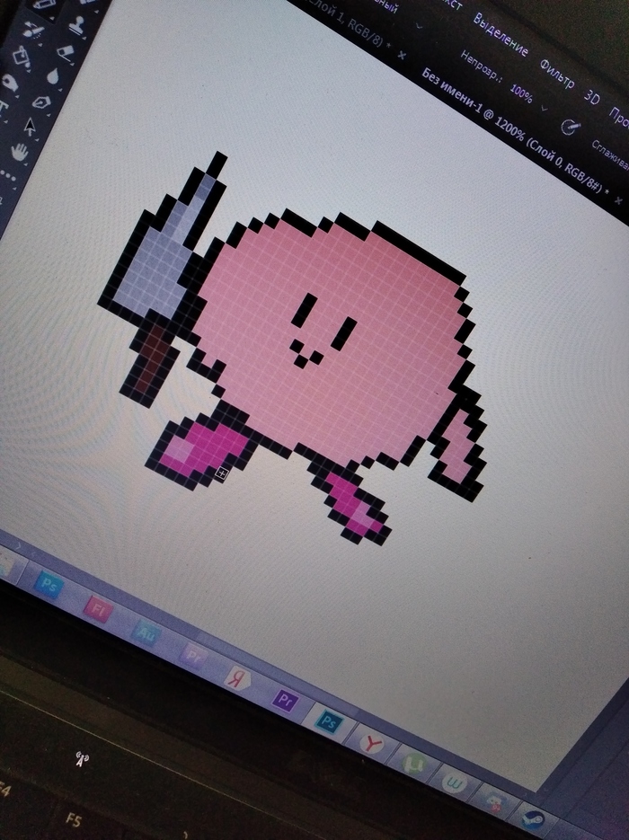Open uTorrent from the taskbar
Image resolution: width=629 pixels, height=840 pixels.
pos(413,763)
